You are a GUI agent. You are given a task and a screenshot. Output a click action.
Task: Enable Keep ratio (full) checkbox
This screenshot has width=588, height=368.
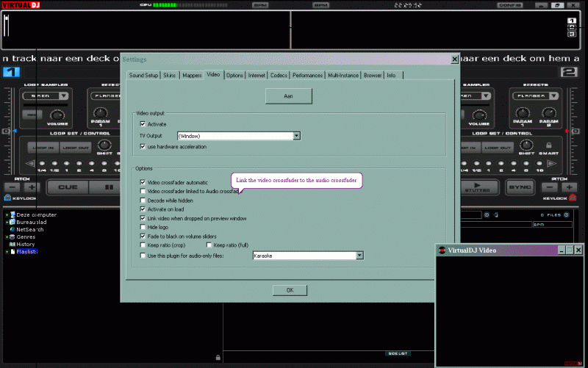coord(209,245)
